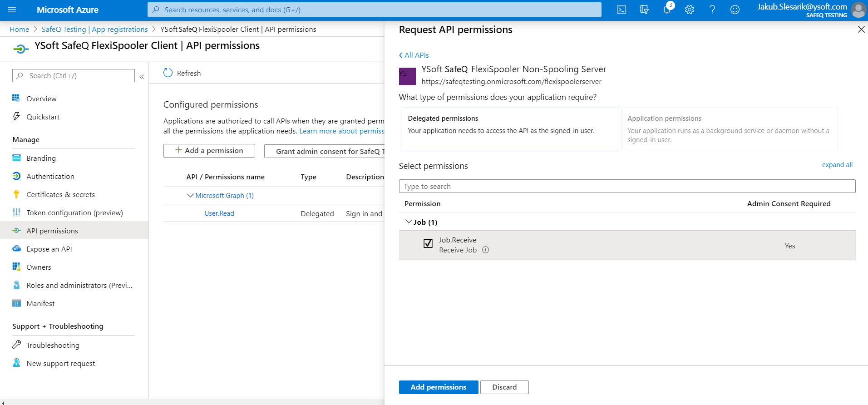The image size is (868, 405).
Task: Open the Expose an API menu item
Action: click(x=49, y=249)
